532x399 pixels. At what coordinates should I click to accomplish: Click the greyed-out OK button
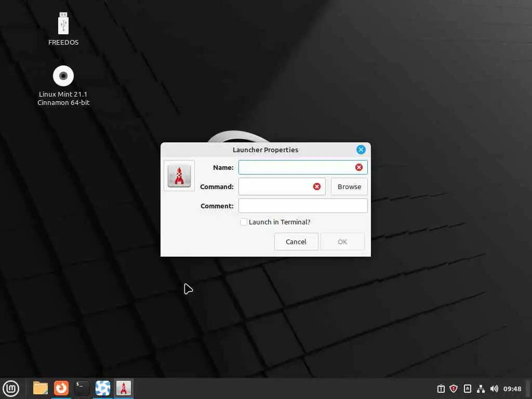click(x=342, y=242)
